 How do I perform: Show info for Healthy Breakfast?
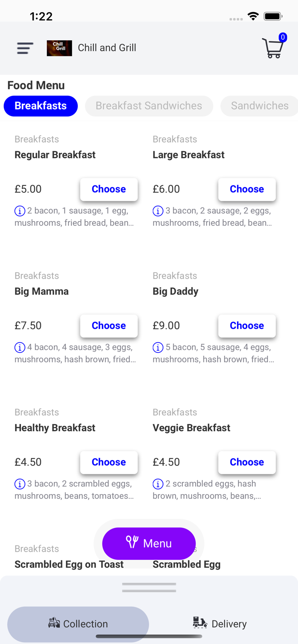[20, 484]
